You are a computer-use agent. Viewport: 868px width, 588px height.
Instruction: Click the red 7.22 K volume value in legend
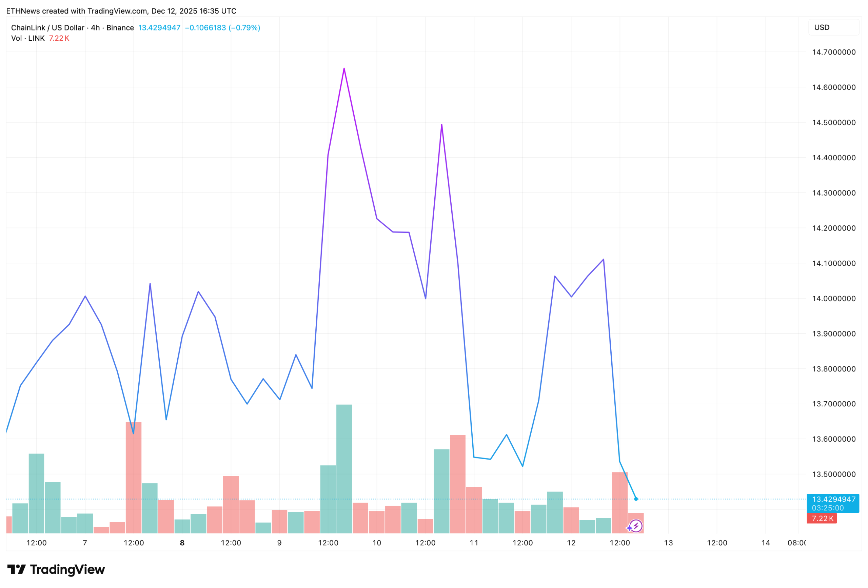tap(59, 38)
